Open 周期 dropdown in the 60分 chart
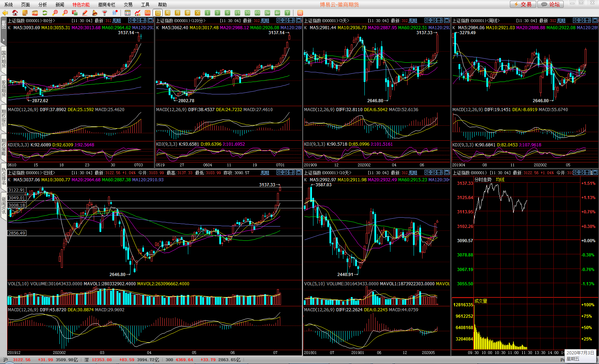The image size is (599, 364). tap(117, 21)
